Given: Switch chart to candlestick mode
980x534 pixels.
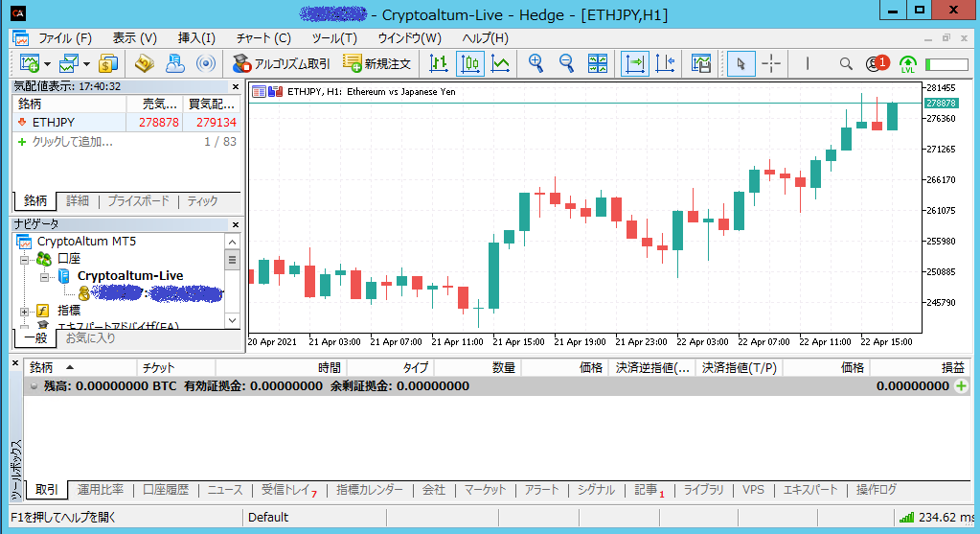Looking at the screenshot, I should (x=470, y=63).
